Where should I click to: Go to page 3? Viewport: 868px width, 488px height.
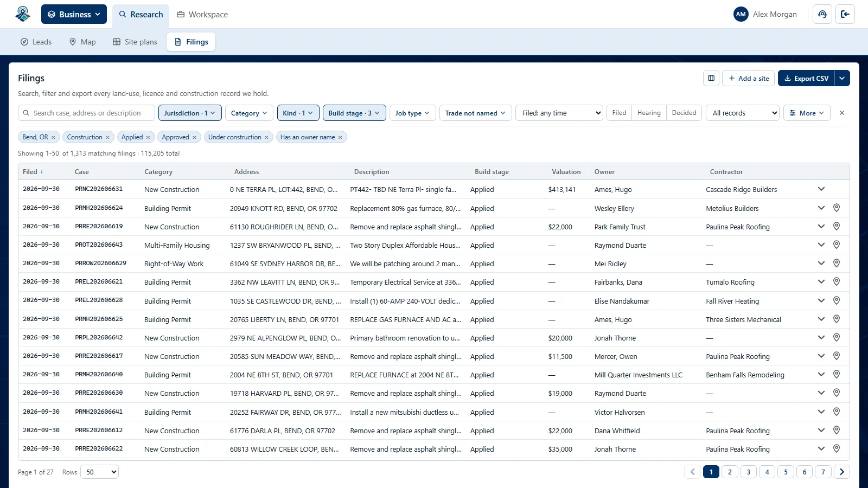[749, 472]
